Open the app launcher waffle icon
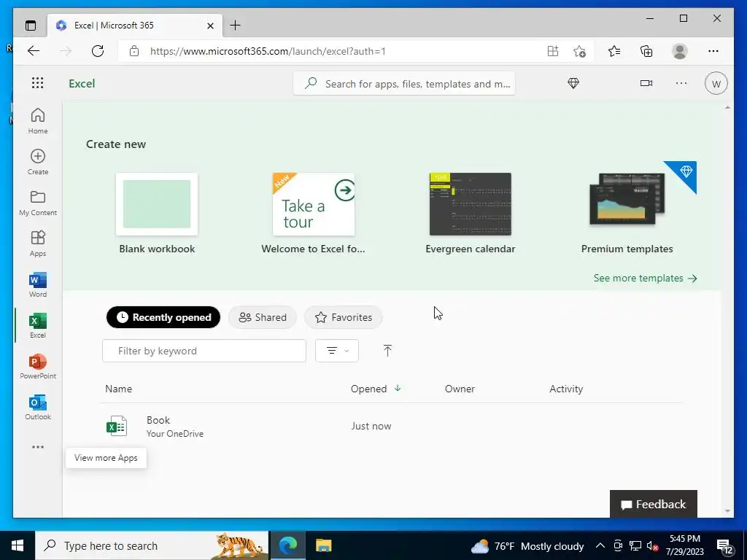Viewport: 747px width, 560px height. 38,83
